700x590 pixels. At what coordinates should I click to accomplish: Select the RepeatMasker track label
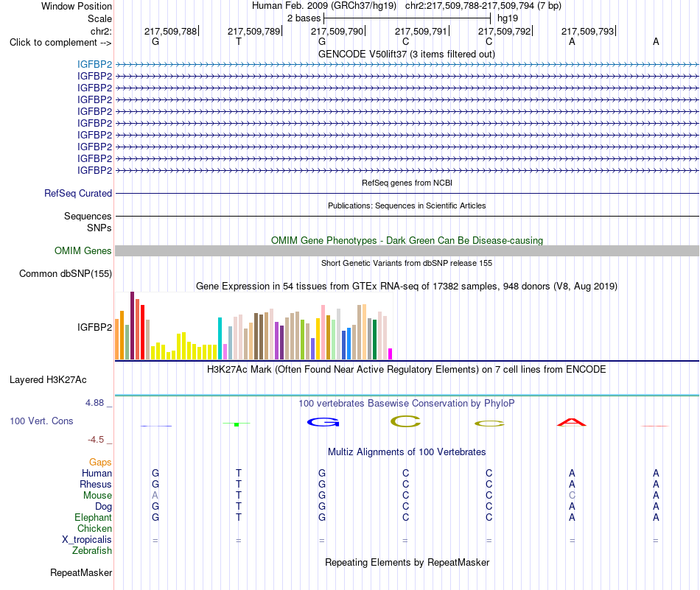[x=81, y=572]
